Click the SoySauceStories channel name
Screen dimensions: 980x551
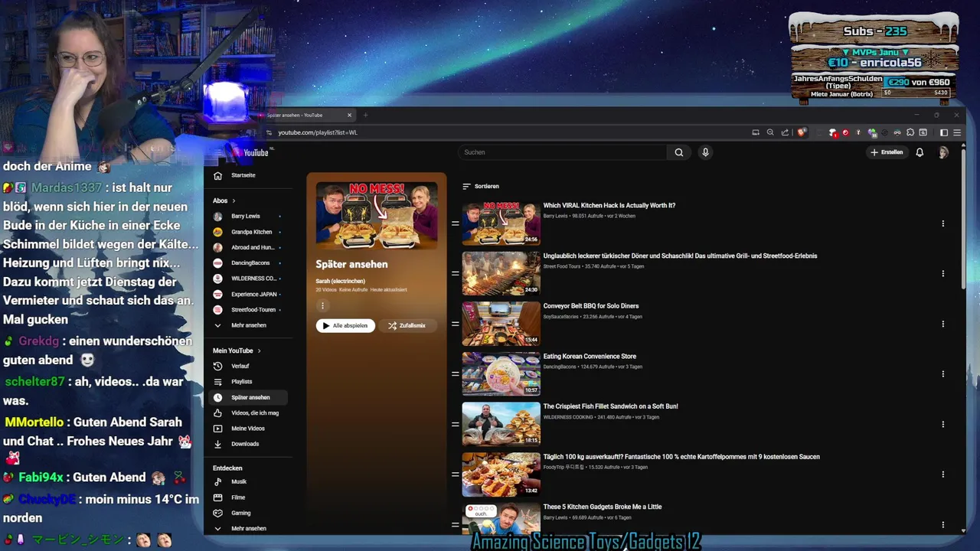click(561, 317)
